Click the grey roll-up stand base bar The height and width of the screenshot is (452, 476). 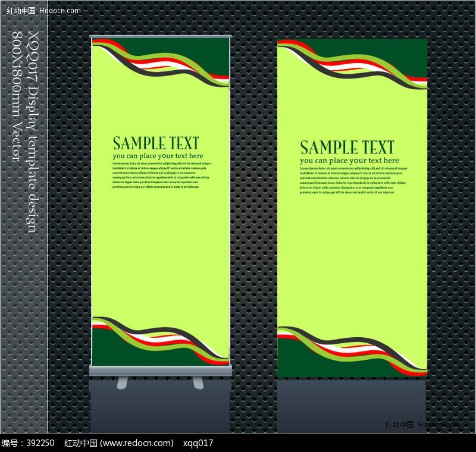pos(161,371)
